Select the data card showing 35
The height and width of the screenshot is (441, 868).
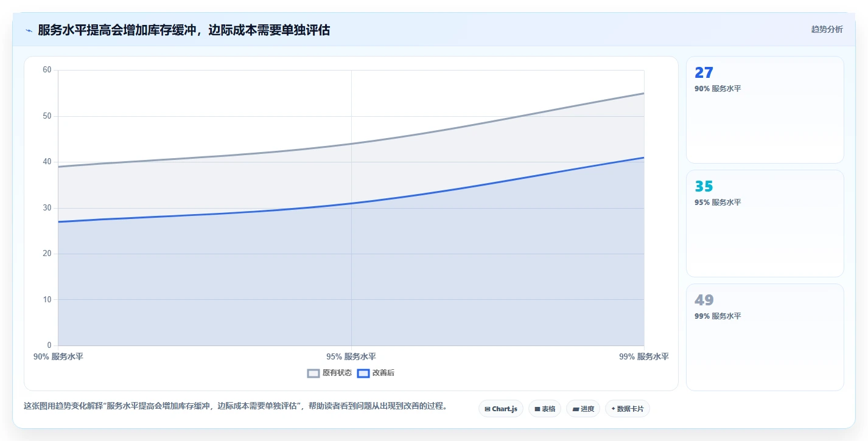pyautogui.click(x=765, y=223)
